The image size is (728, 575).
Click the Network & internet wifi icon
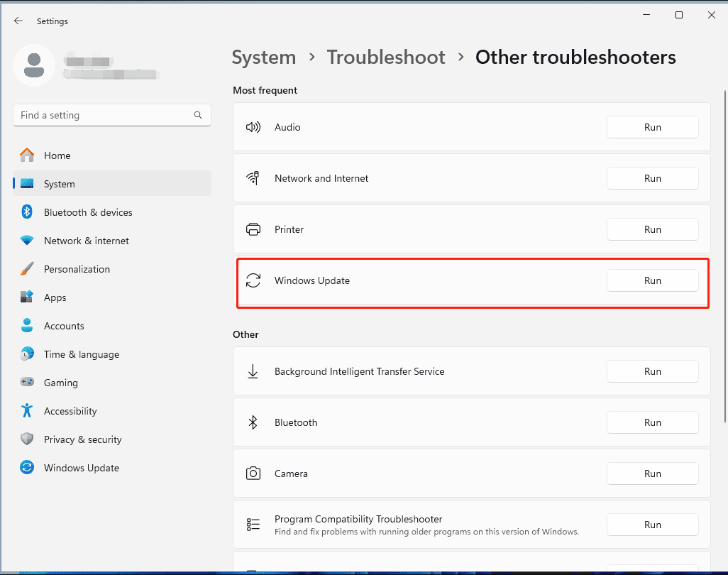click(x=27, y=241)
